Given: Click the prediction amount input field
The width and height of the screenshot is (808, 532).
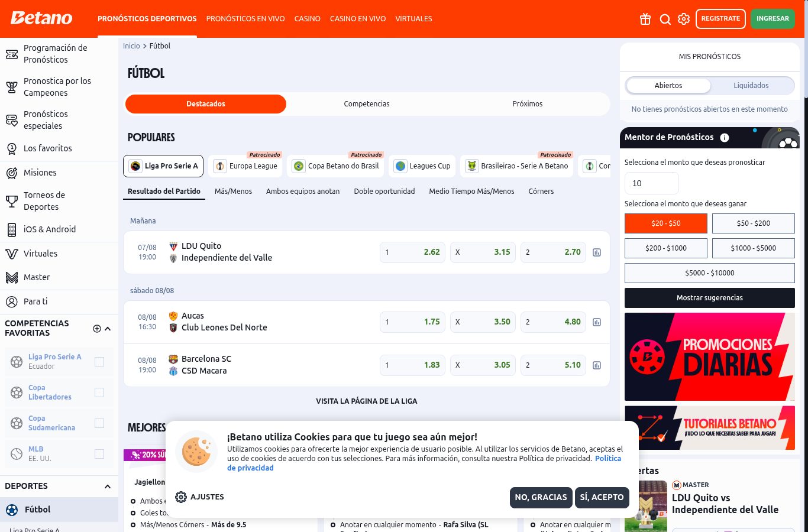Looking at the screenshot, I should pos(652,183).
